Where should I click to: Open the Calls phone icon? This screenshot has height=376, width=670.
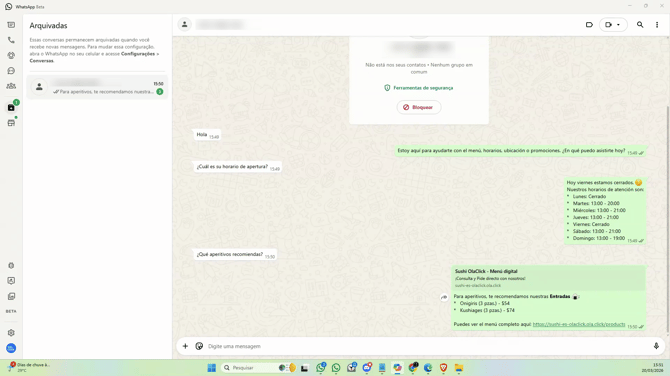[x=11, y=40]
